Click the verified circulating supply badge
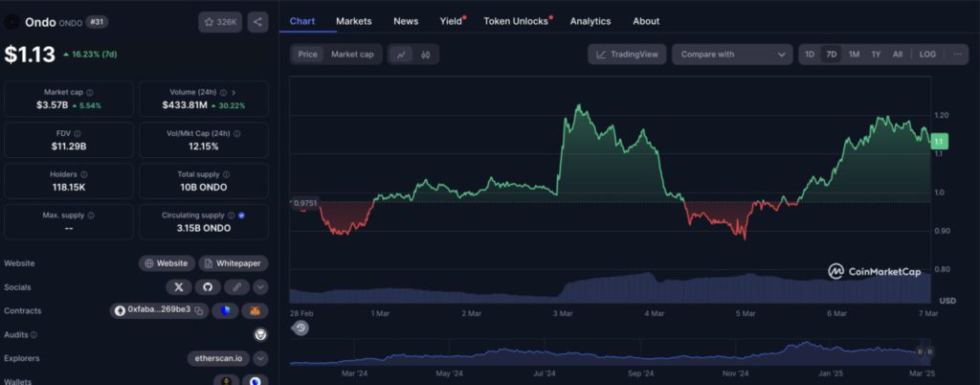 point(241,215)
